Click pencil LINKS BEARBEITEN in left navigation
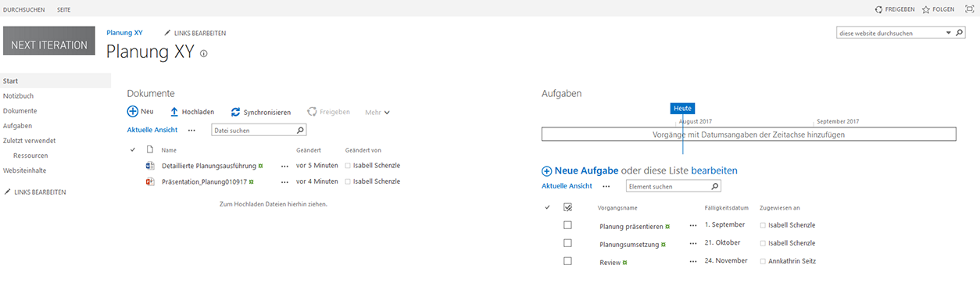 click(x=35, y=192)
